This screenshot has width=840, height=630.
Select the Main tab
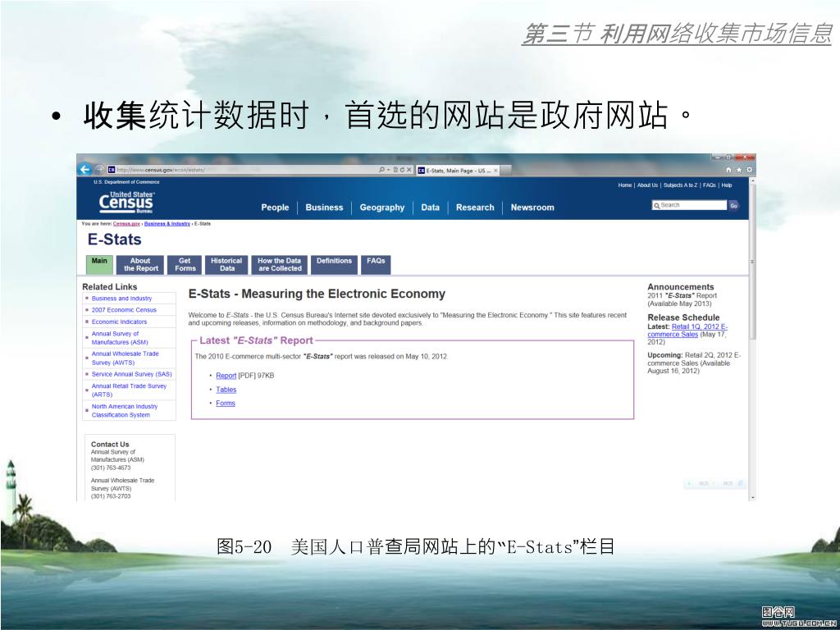point(99,265)
